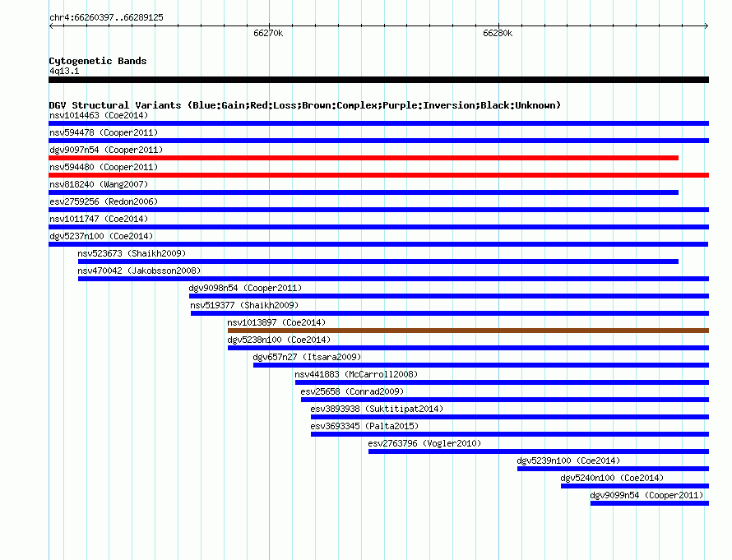The height and width of the screenshot is (560, 732).
Task: Select dgv5237n100 (Coe2014) variant label
Action: (101, 236)
